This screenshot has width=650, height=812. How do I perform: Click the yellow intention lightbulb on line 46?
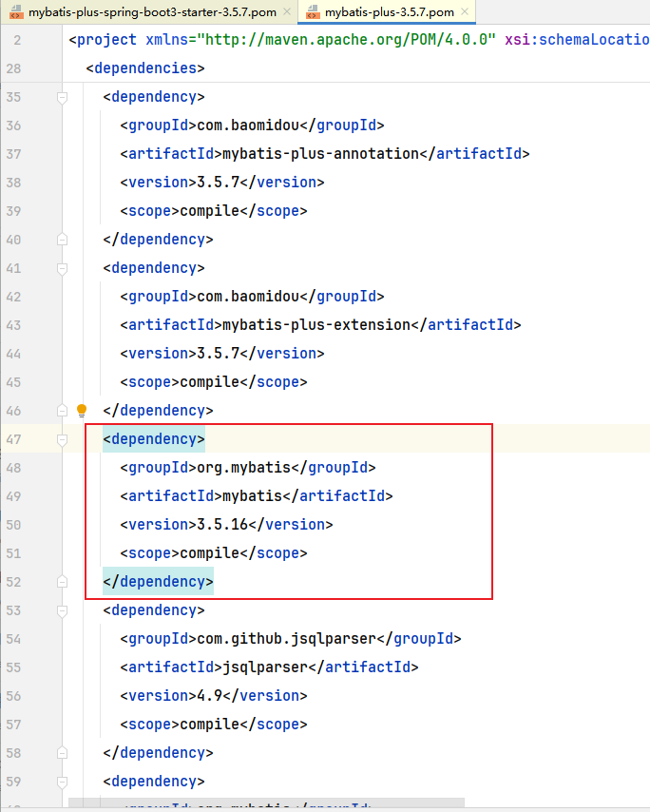82,411
